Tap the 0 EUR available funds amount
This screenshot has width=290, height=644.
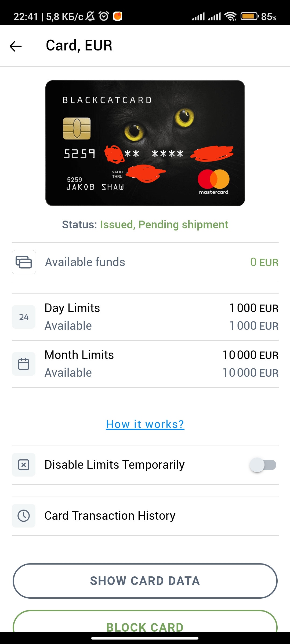[x=264, y=262]
